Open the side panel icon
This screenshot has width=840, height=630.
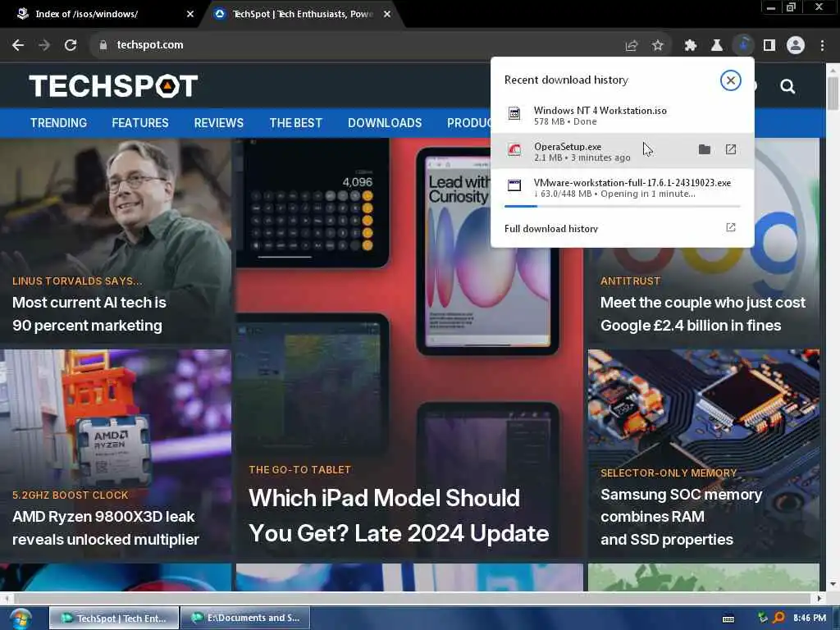(769, 46)
